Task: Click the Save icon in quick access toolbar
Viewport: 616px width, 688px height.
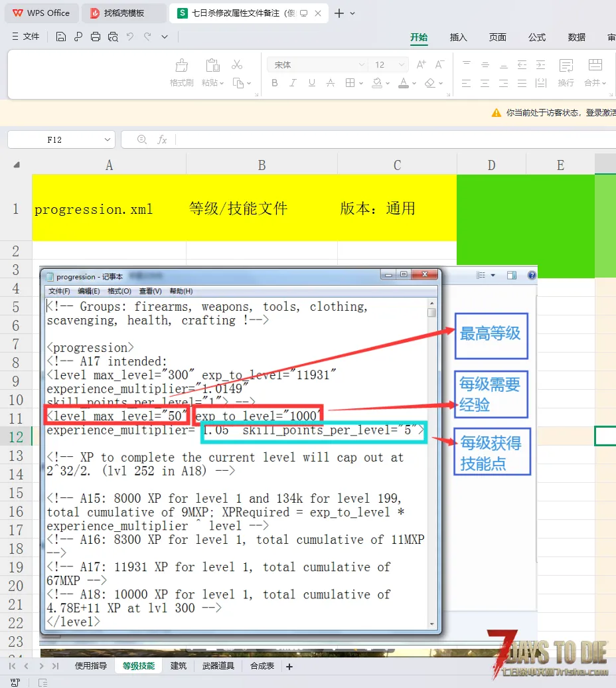Action: [61, 37]
